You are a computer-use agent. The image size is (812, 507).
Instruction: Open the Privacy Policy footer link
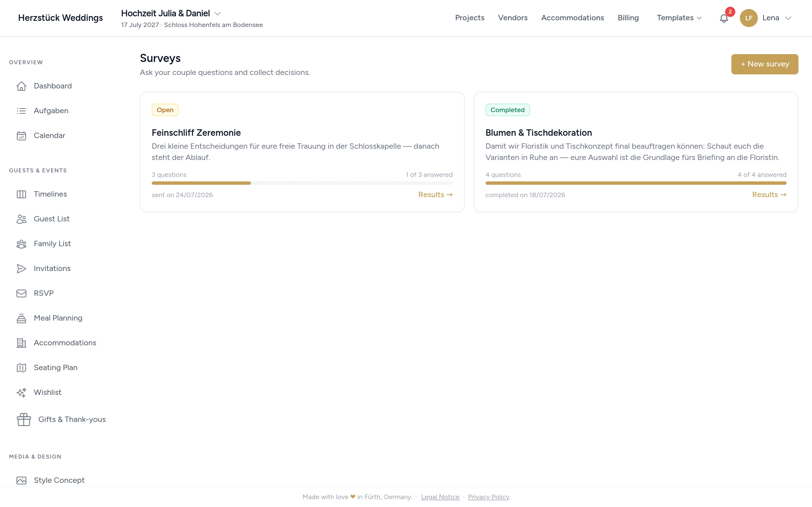(489, 497)
